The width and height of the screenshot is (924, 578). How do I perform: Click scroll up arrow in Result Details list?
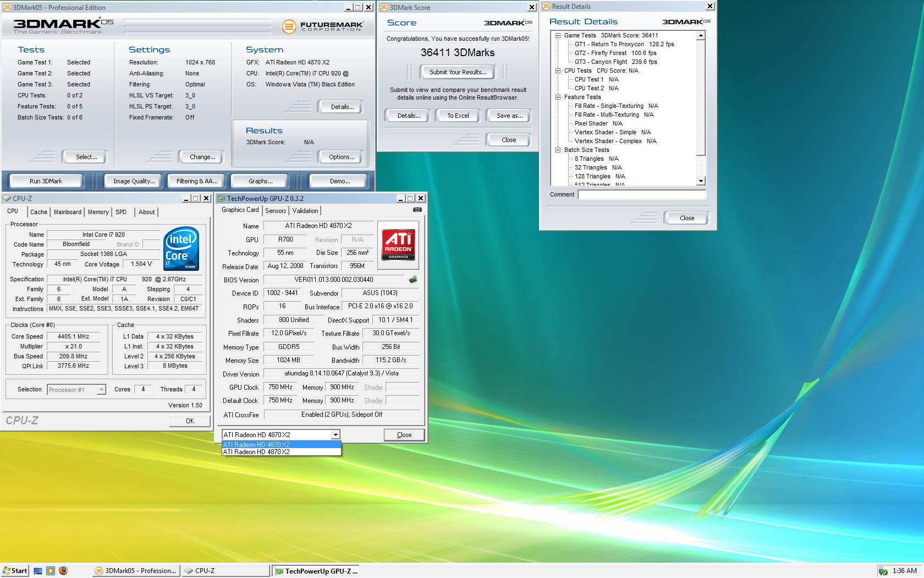click(x=701, y=35)
